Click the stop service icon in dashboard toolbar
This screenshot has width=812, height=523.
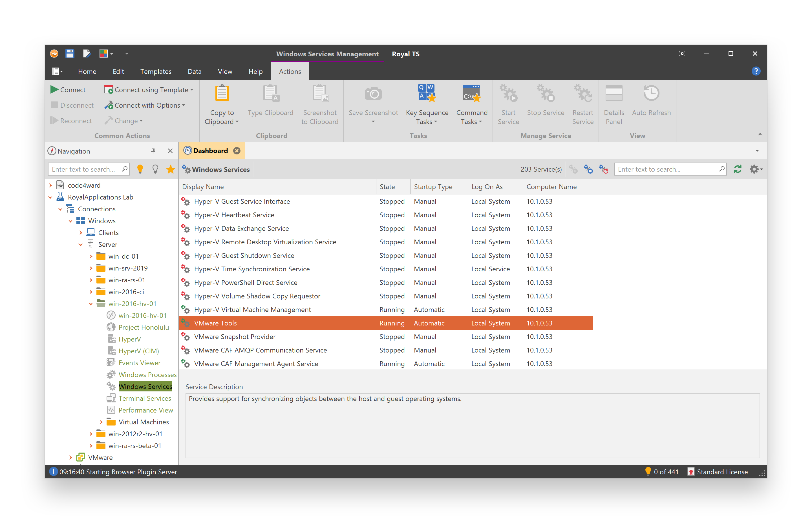click(588, 169)
